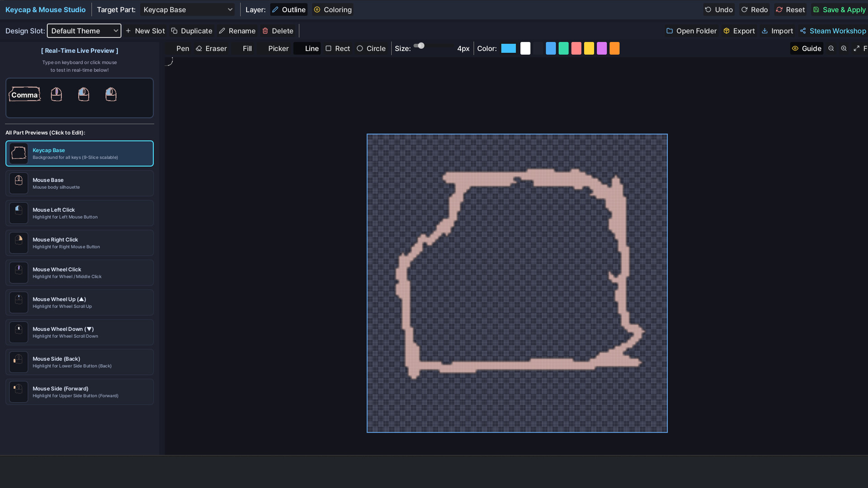
Task: Click the current color swatch
Action: click(x=509, y=48)
